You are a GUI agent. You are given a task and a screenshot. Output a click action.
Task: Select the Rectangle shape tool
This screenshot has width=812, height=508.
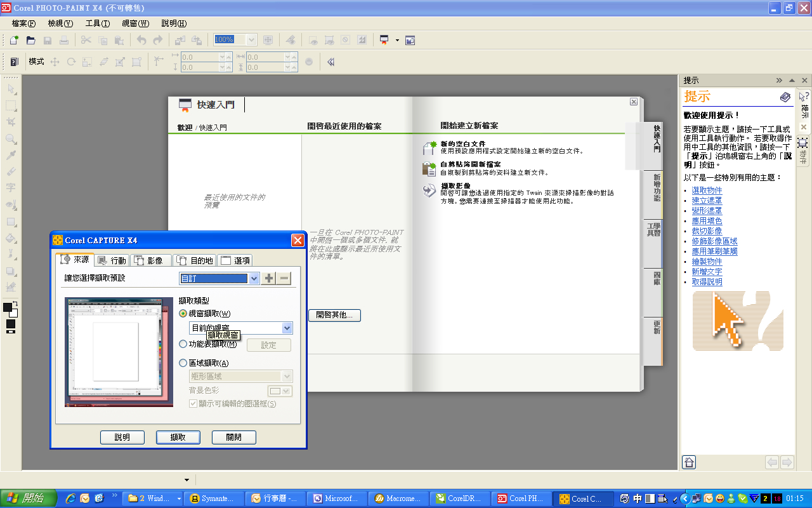11,222
